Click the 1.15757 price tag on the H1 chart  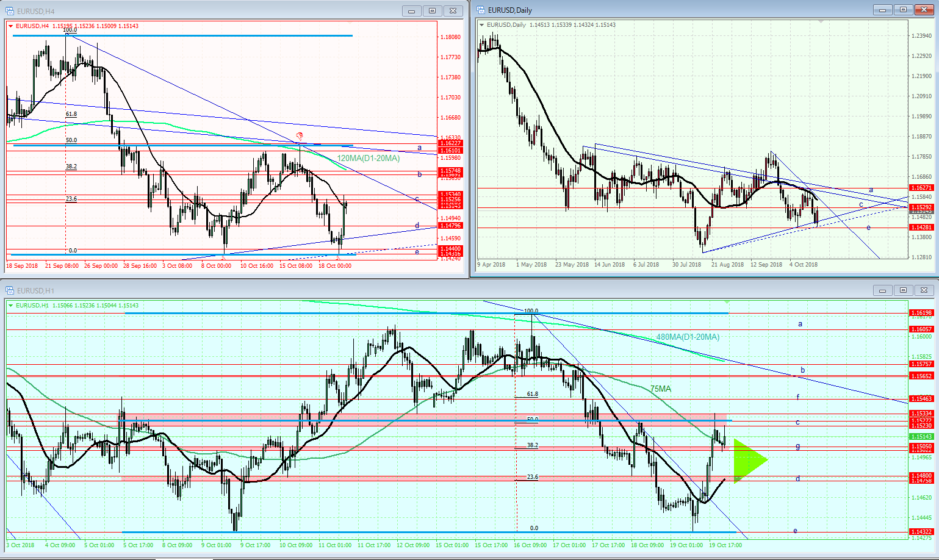point(921,364)
